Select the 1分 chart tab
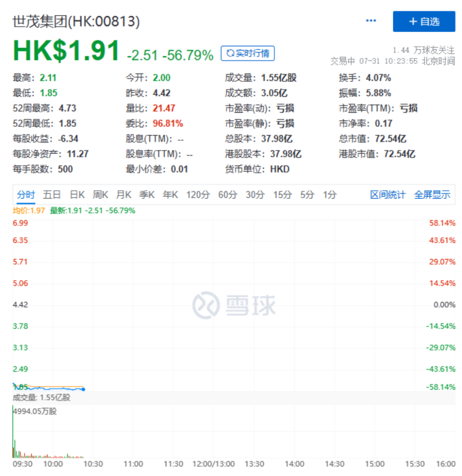This screenshot has height=476, width=462. pos(329,195)
